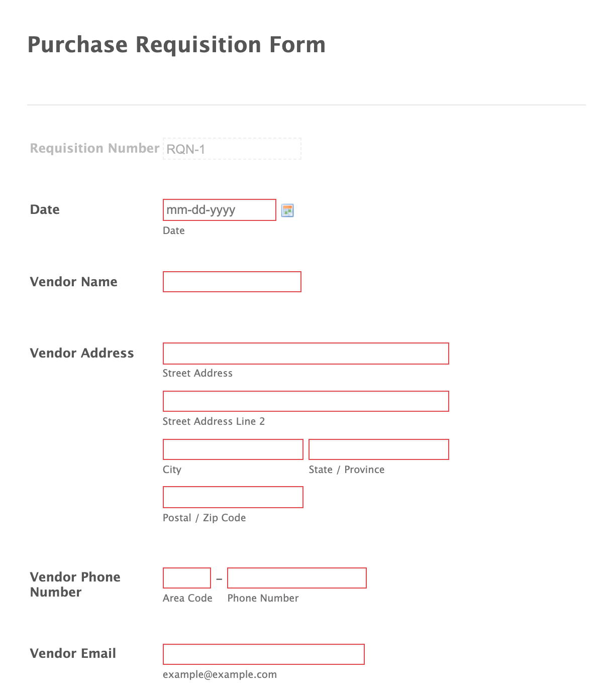Click the Requisition Number field showing RQN-1
The image size is (612, 700).
click(x=232, y=149)
